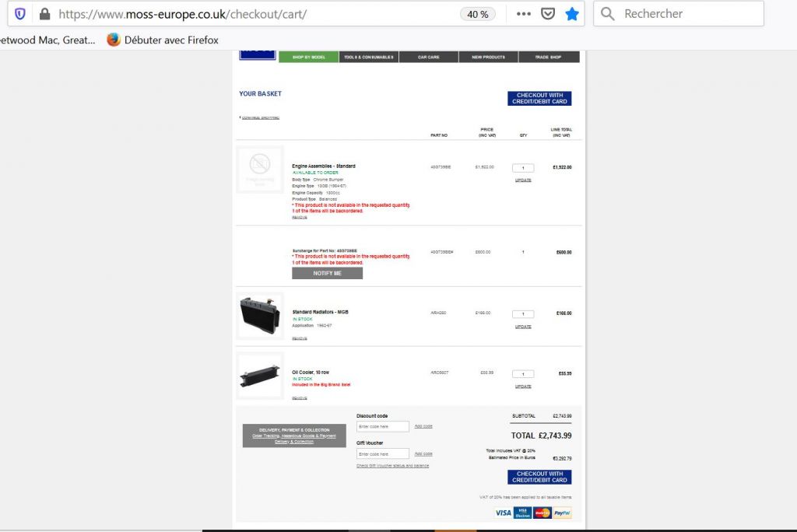Click the Visa payment icon
797x532 pixels.
click(x=503, y=513)
